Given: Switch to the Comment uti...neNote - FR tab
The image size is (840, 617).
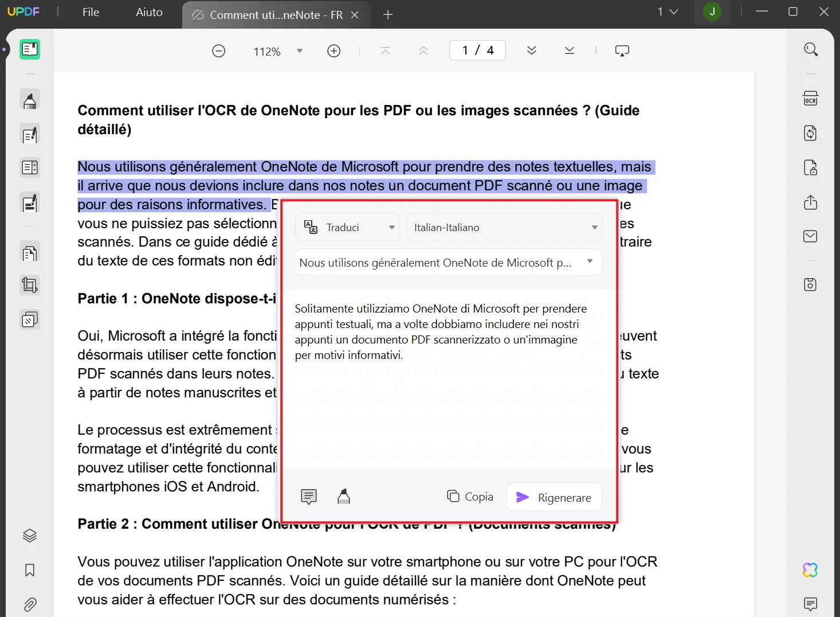Looking at the screenshot, I should click(x=276, y=15).
